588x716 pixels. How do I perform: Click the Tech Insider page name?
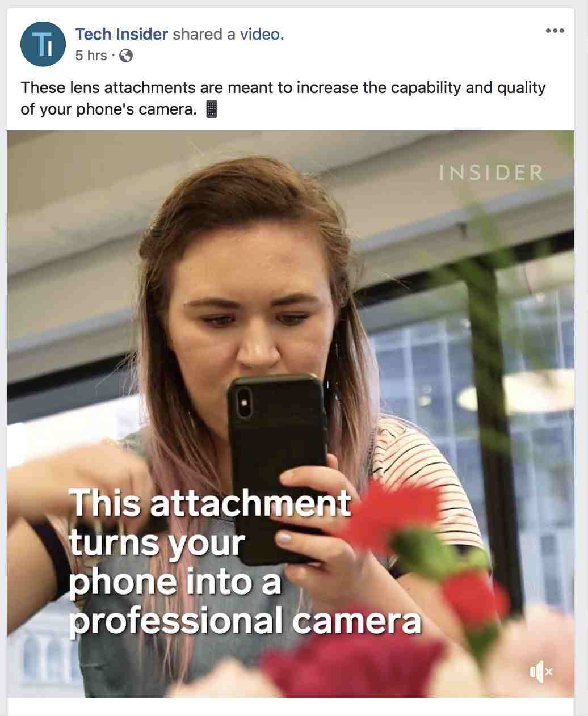[x=121, y=35]
